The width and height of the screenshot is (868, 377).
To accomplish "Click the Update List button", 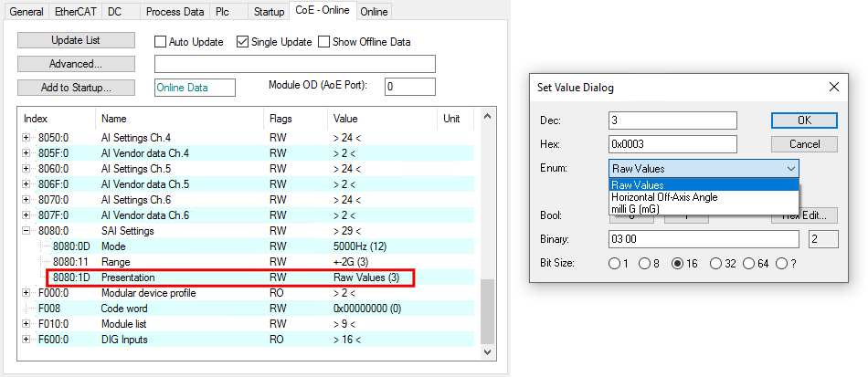I will (x=76, y=40).
